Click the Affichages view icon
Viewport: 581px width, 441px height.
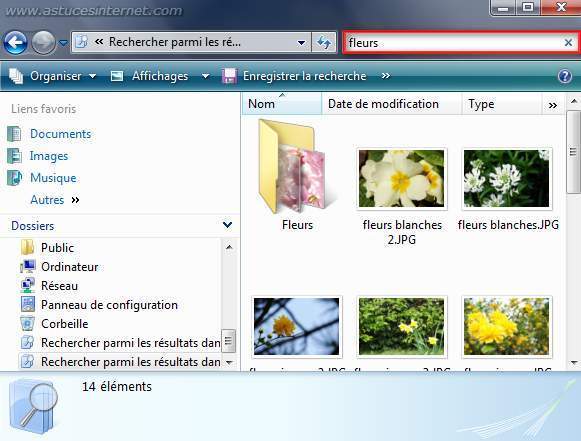[x=117, y=76]
